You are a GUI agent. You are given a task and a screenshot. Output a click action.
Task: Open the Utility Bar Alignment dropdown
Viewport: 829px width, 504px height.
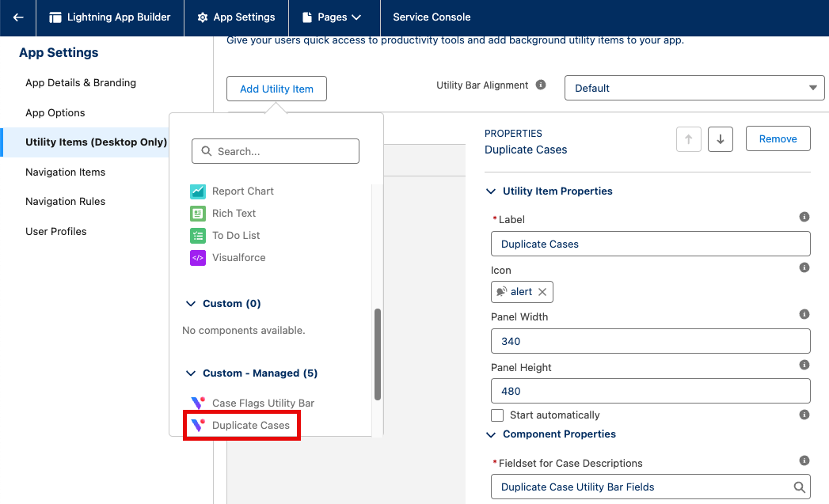click(x=694, y=89)
